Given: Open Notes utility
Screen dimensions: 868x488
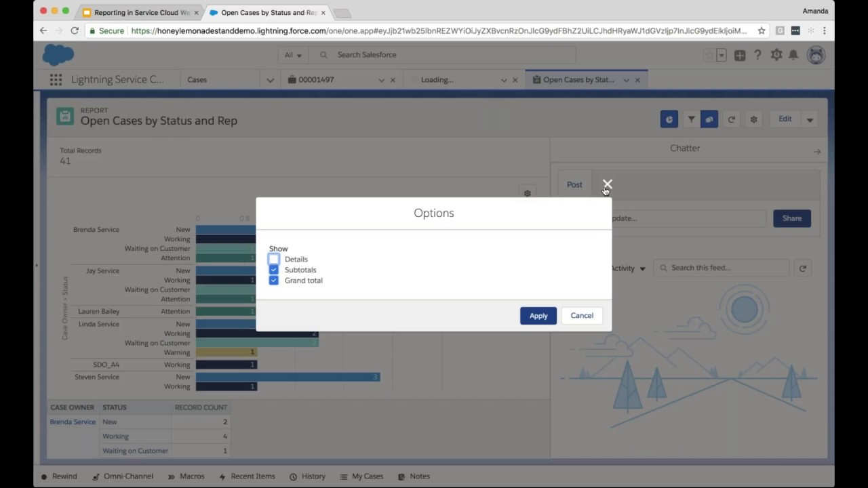Looking at the screenshot, I should click(414, 476).
